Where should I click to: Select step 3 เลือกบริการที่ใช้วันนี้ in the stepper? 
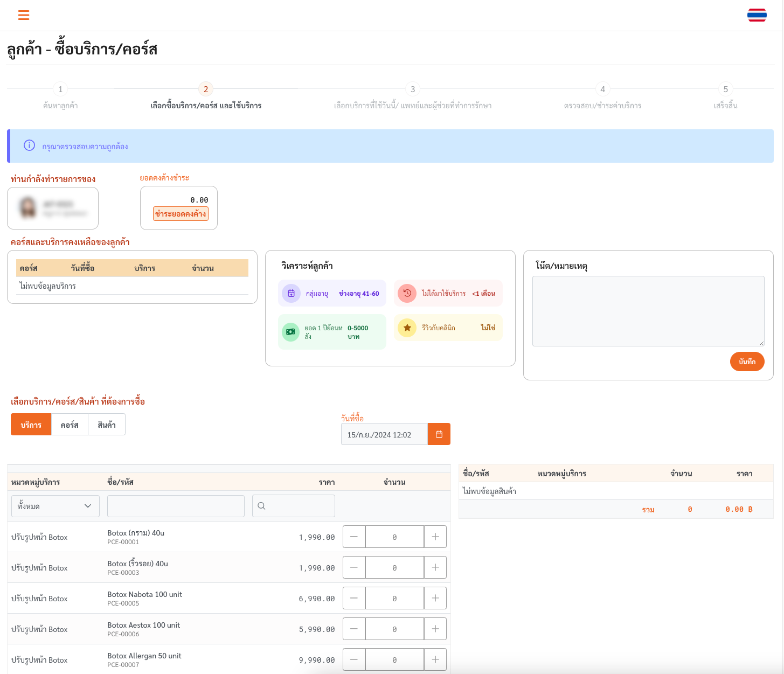[x=413, y=89]
